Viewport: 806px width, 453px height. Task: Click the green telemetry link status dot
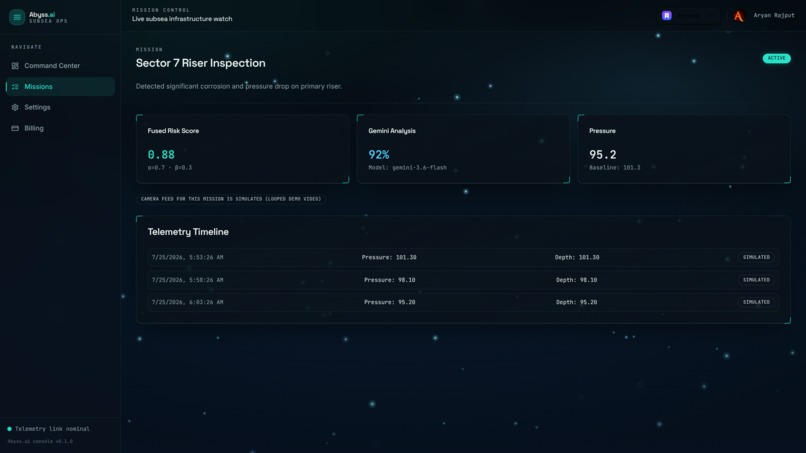click(9, 429)
